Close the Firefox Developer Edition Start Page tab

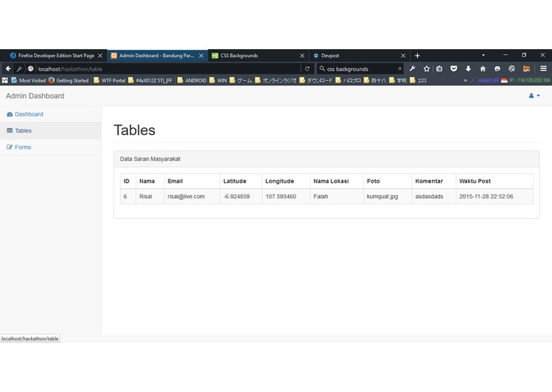[100, 56]
